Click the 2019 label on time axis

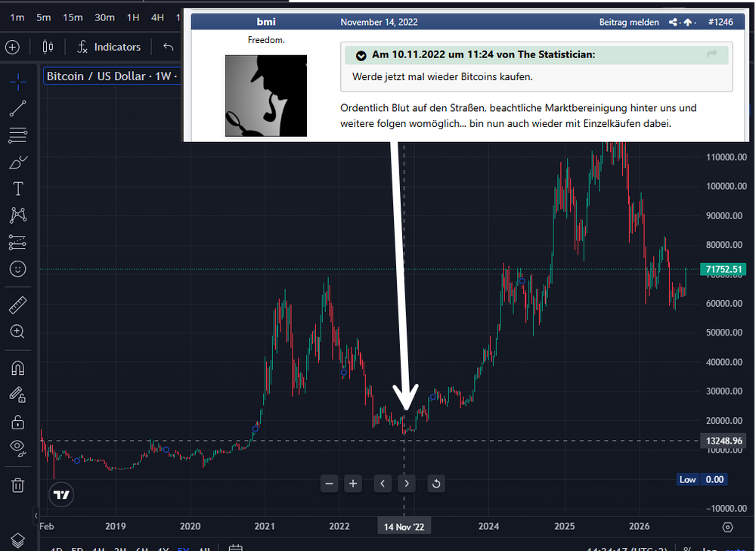coord(115,526)
